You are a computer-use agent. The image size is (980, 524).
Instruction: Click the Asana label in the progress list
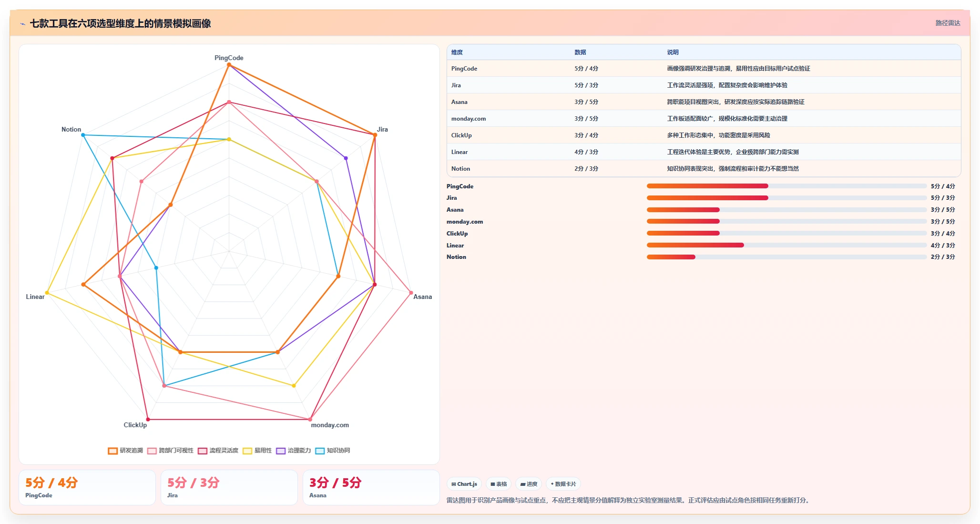coord(455,210)
